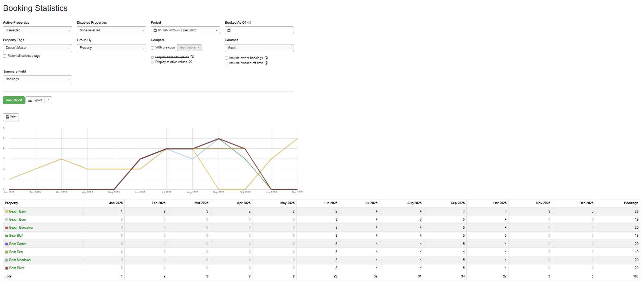
Task: Open the Beach Bum property link
Action: [x=17, y=219]
